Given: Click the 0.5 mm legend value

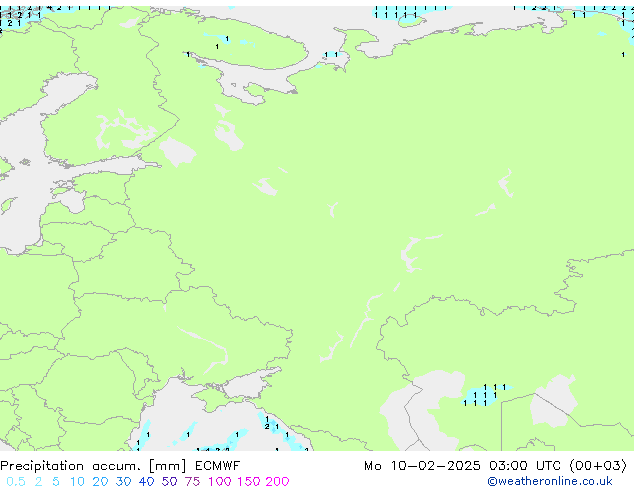Looking at the screenshot, I should coord(16,482).
